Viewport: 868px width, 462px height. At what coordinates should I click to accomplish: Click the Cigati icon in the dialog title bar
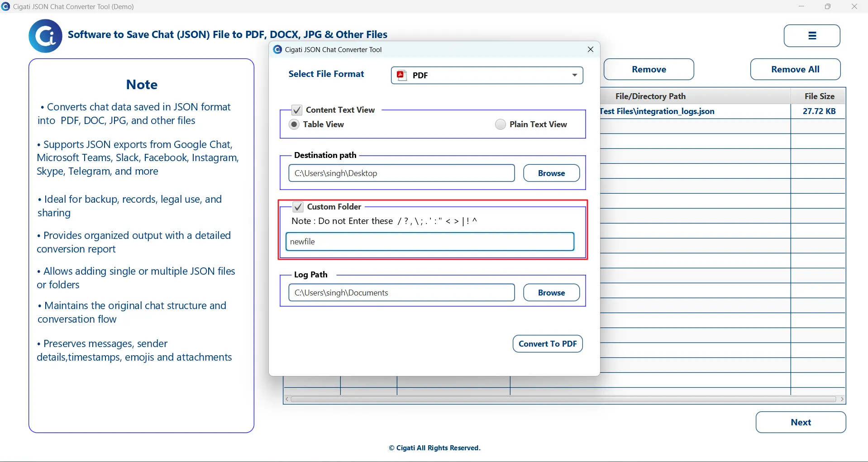[x=277, y=49]
